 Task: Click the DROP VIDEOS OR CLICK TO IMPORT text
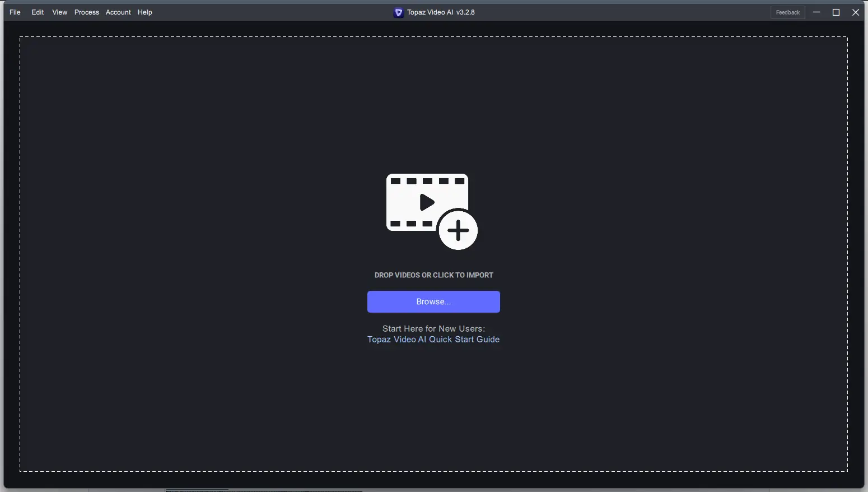434,275
